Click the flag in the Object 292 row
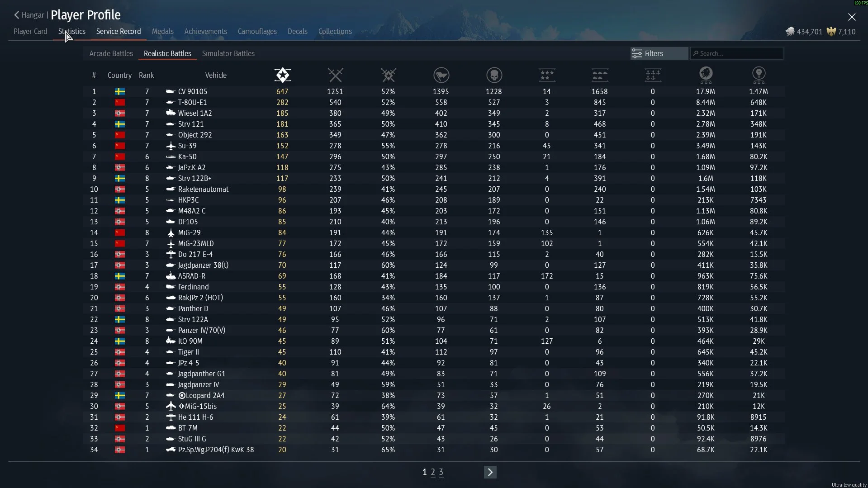Image resolution: width=868 pixels, height=488 pixels. (x=120, y=135)
